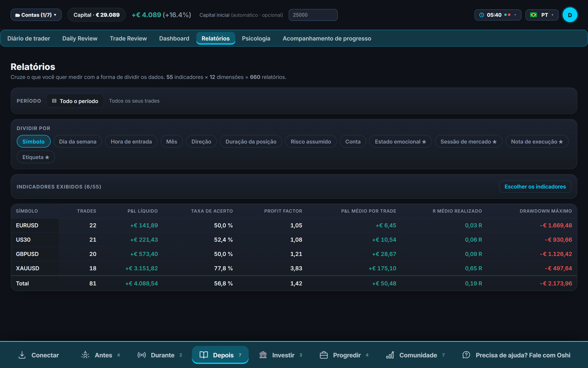Image resolution: width=588 pixels, height=368 pixels.
Task: Split by Sessão de mercado
Action: click(x=469, y=141)
